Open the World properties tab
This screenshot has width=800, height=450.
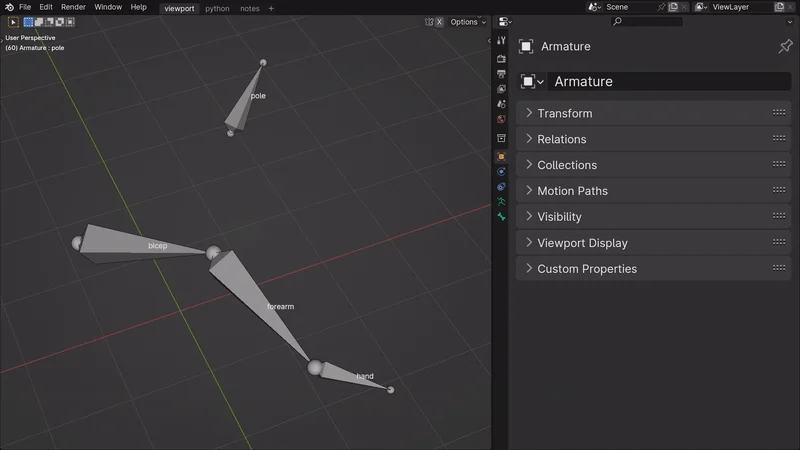point(501,119)
